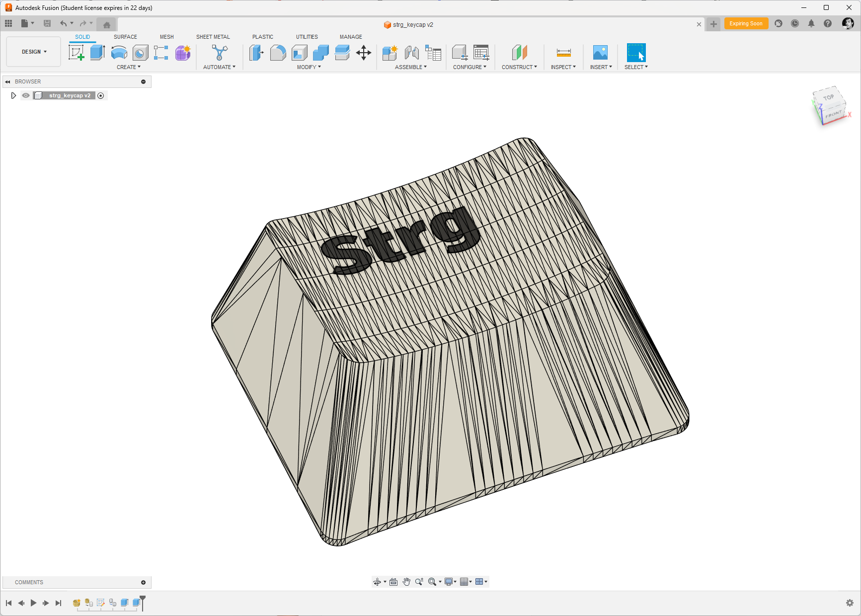
Task: Choose the Fillet tool in Modify
Action: coord(278,53)
